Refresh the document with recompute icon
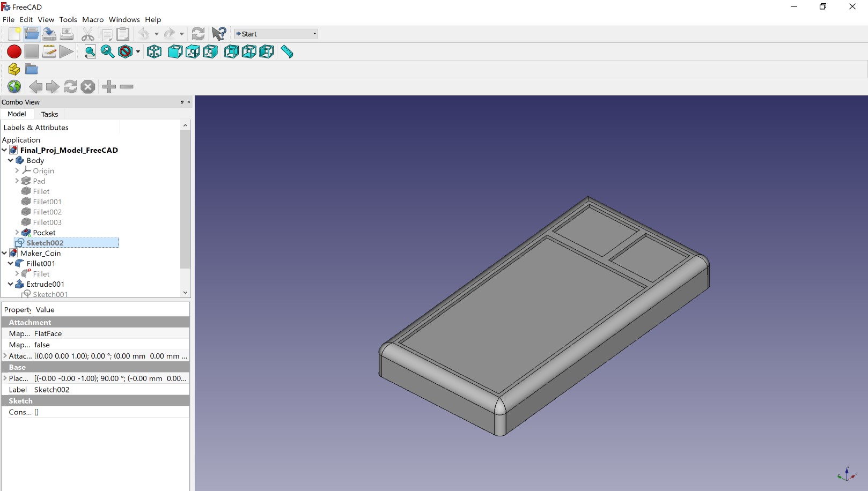868x491 pixels. click(198, 34)
